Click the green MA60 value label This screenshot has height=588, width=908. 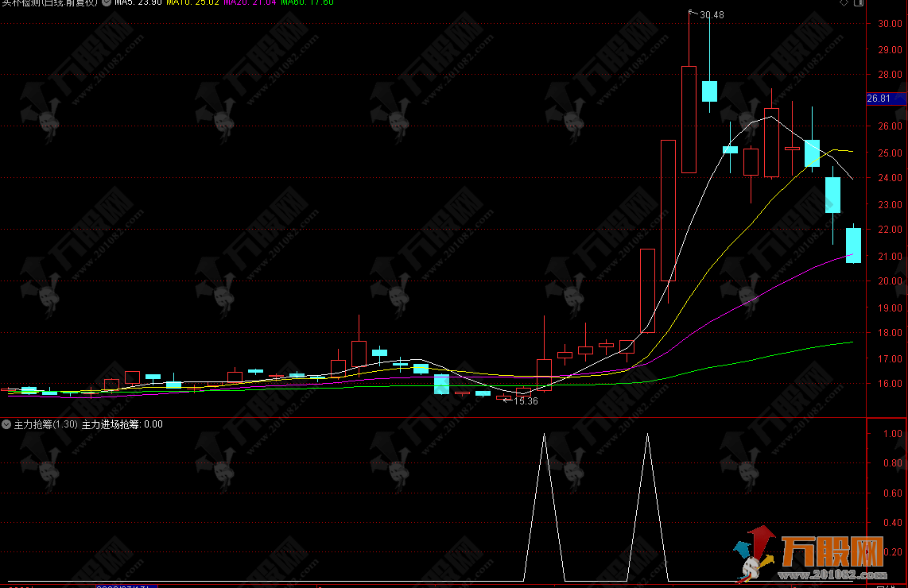pyautogui.click(x=308, y=2)
